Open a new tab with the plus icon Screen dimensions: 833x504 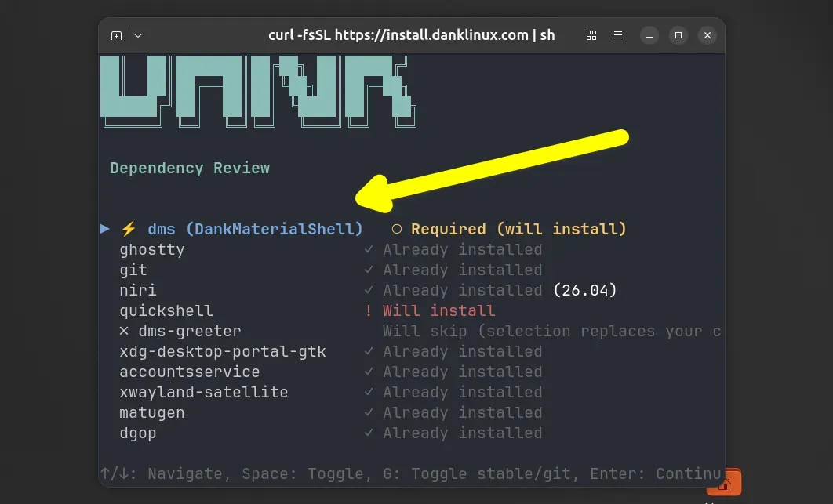click(x=116, y=35)
